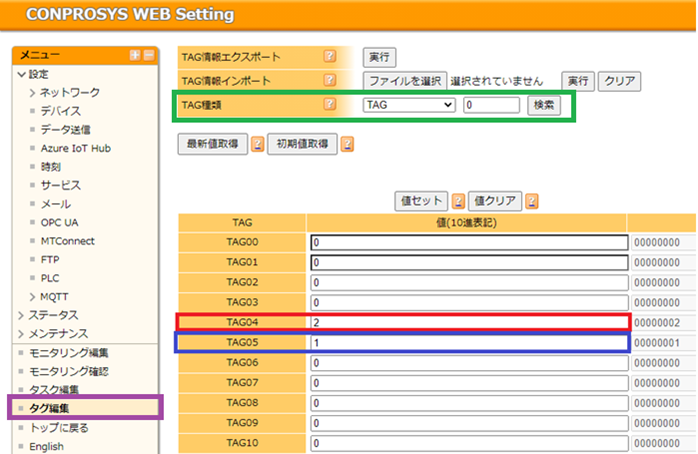Open データ送信 settings
Screen dimensions: 698x454
65,130
